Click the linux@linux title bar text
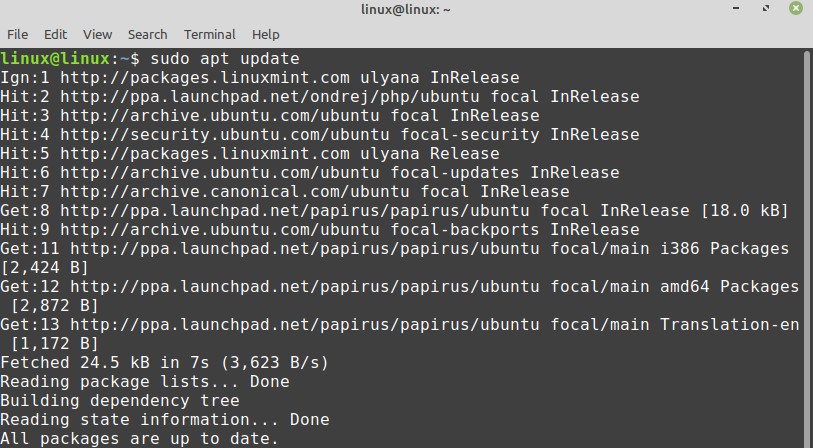The height and width of the screenshot is (448, 813). point(405,11)
